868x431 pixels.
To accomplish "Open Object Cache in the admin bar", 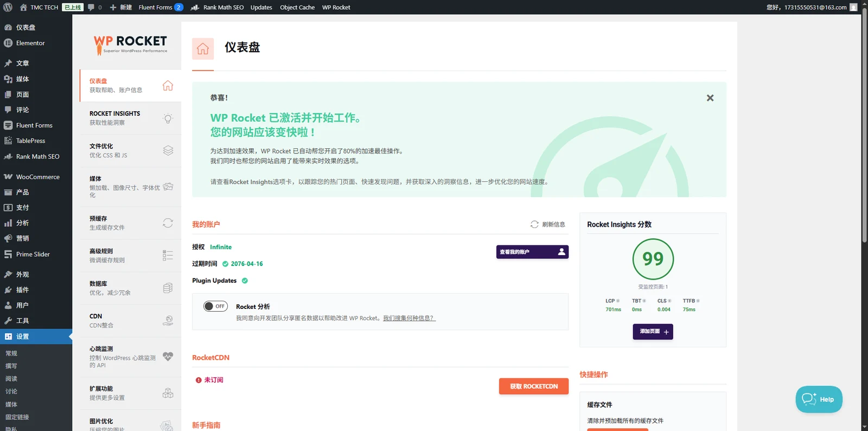I will pyautogui.click(x=297, y=8).
